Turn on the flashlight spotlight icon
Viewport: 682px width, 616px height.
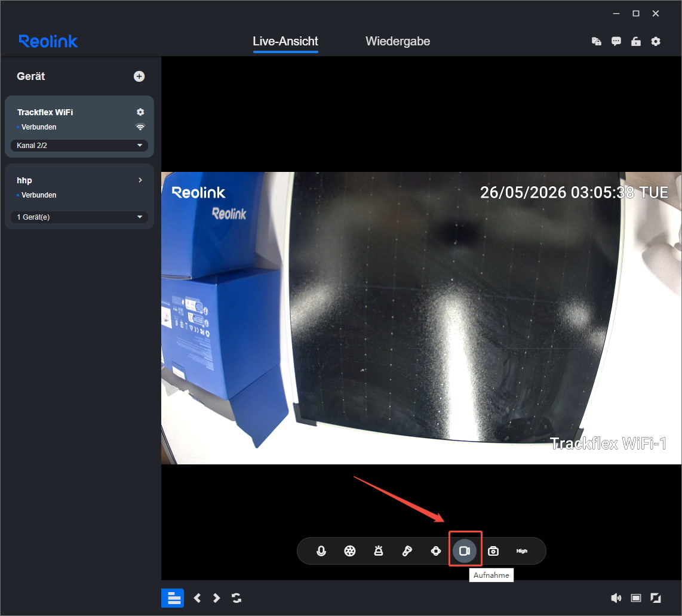coord(407,551)
